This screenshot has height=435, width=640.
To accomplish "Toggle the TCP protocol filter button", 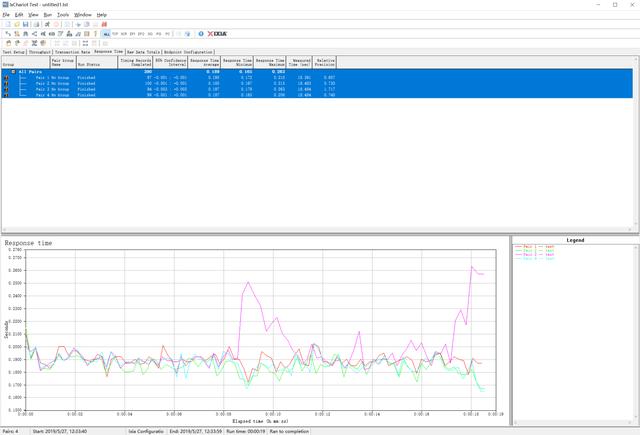I will 116,33.
